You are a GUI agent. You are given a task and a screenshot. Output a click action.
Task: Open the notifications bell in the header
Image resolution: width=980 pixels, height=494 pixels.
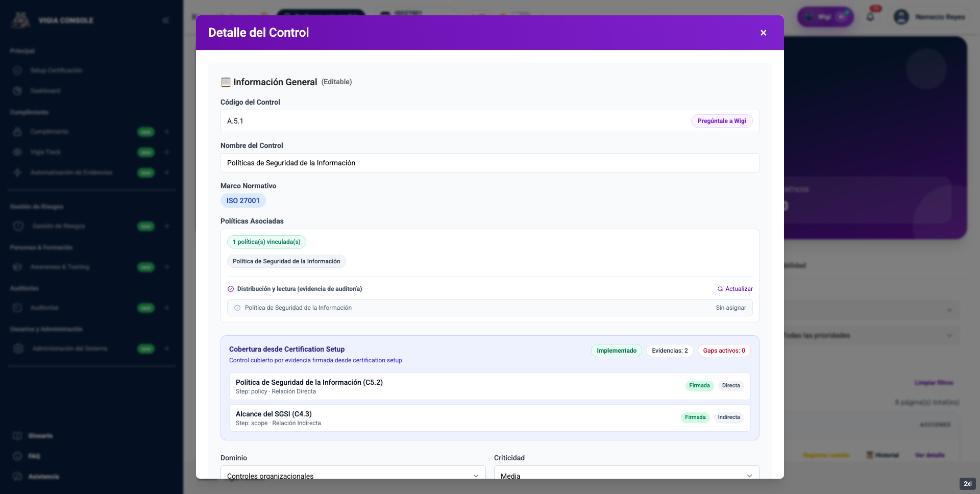(x=870, y=17)
